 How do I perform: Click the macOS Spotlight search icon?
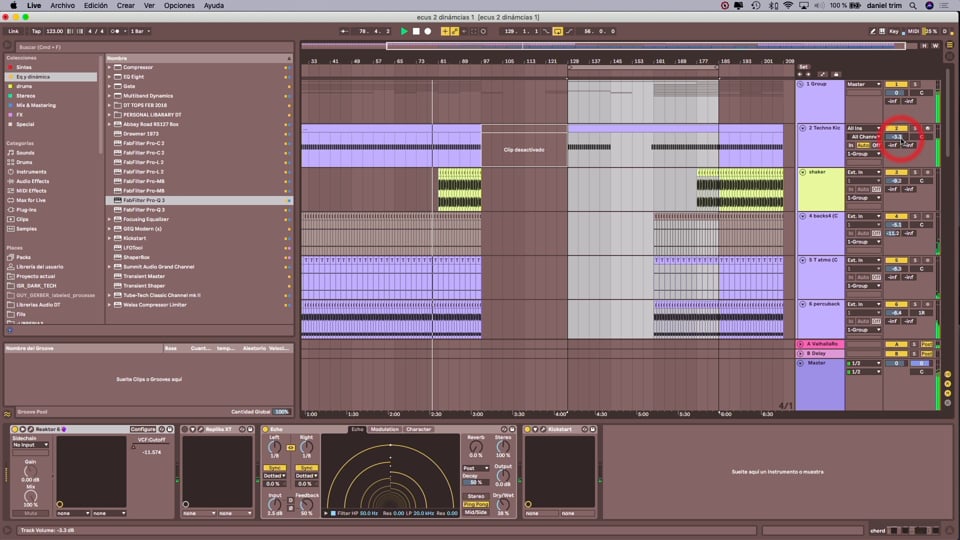[x=913, y=6]
